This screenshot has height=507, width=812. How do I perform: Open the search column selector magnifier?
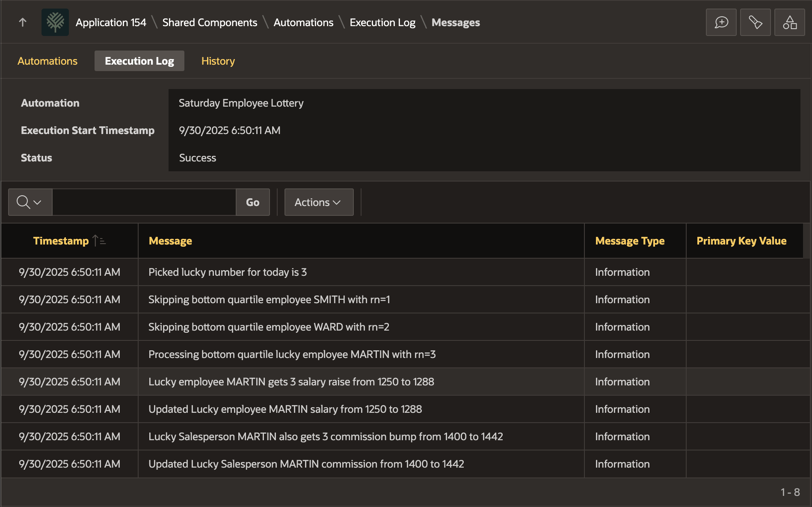pos(30,202)
